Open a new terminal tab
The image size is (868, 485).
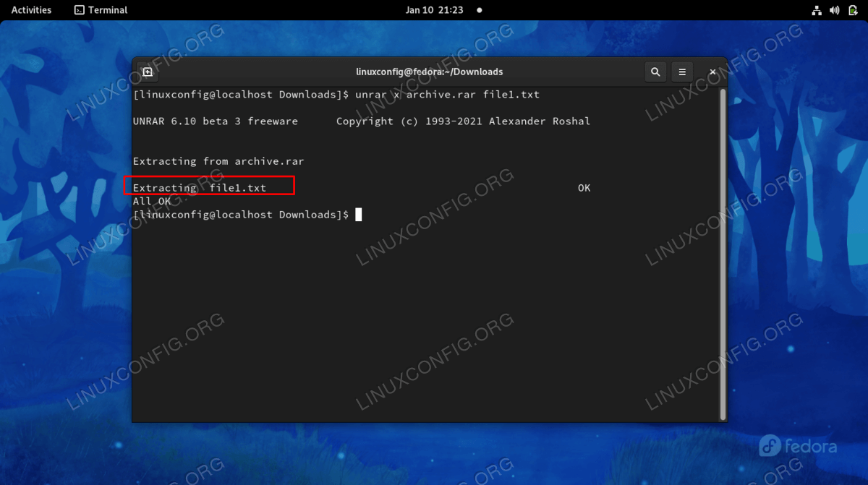[x=147, y=72]
